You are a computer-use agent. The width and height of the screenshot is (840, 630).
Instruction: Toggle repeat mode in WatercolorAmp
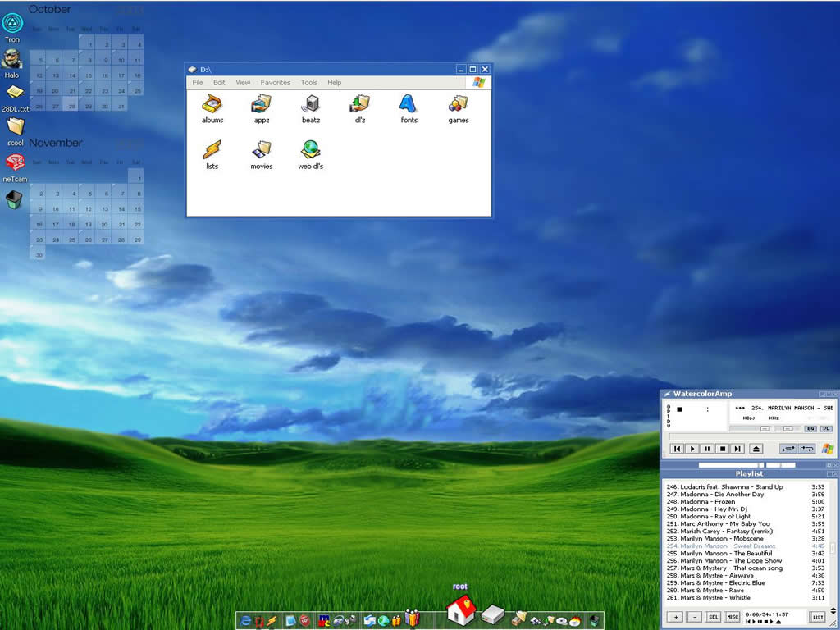806,449
